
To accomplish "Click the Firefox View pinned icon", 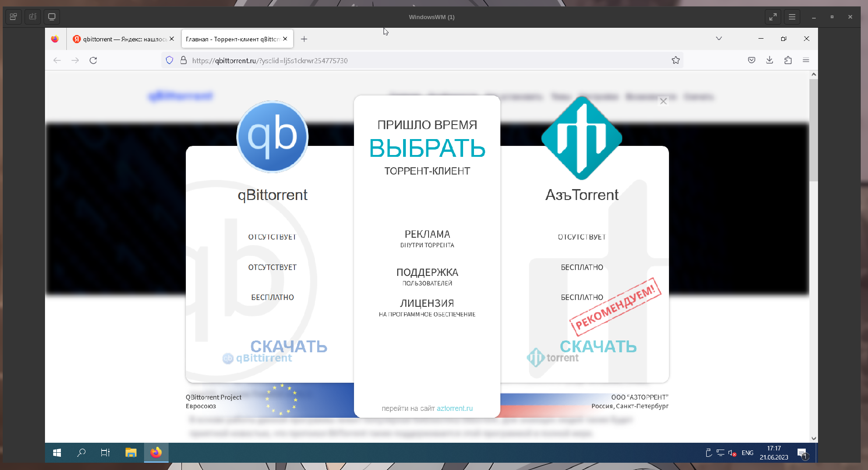I will [x=55, y=39].
